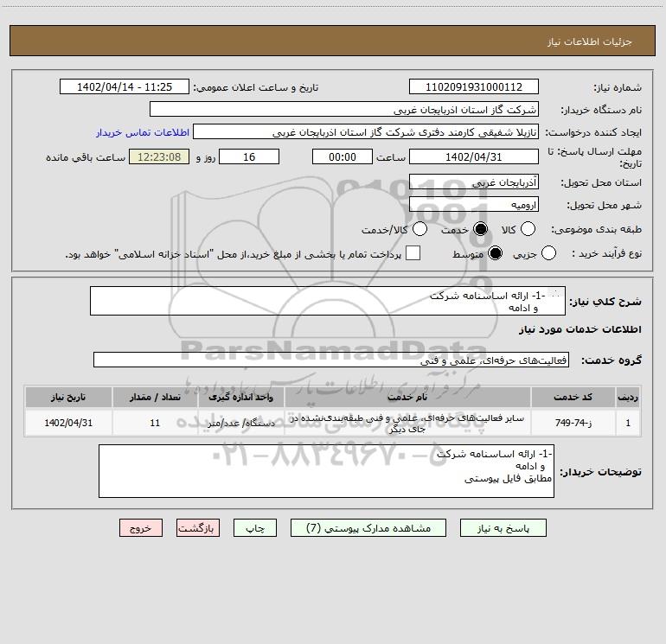
Task: Click unit cell دستگاه/ عدد/متر
Action: tap(240, 423)
